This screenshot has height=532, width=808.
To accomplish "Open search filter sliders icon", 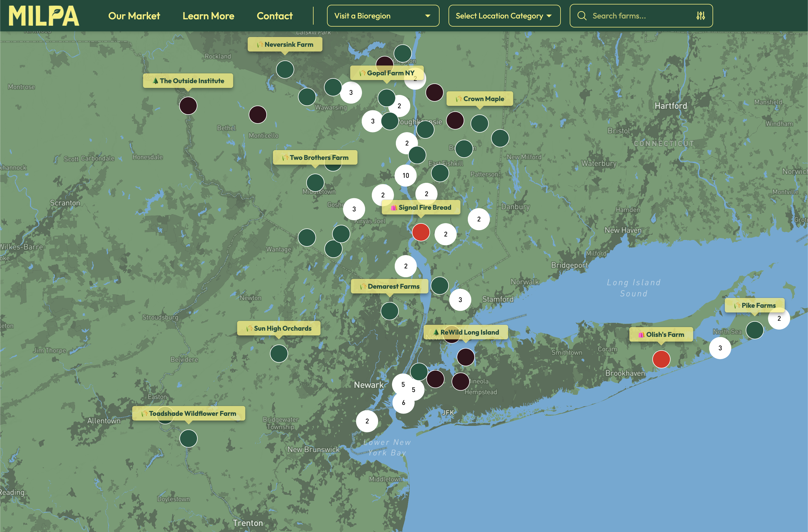I will (x=700, y=16).
